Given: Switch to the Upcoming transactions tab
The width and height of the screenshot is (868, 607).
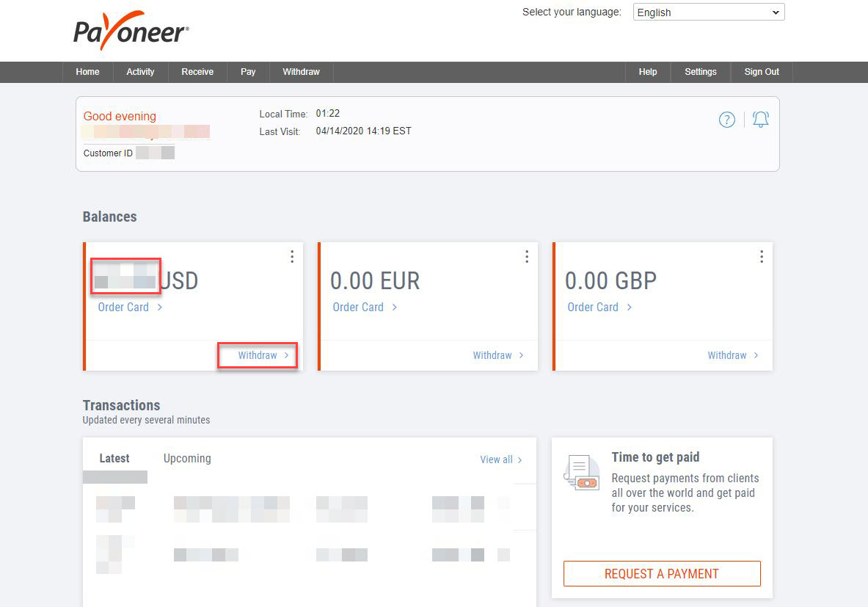Looking at the screenshot, I should point(187,459).
